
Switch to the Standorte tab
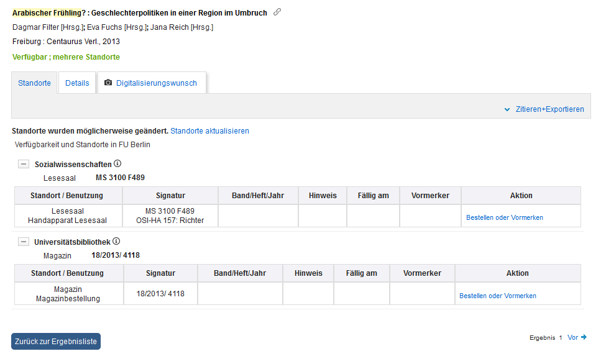pyautogui.click(x=35, y=83)
